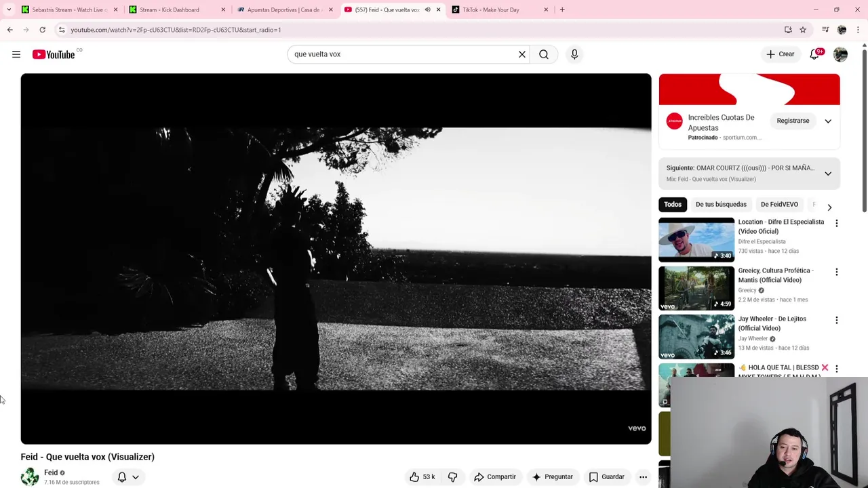
Task: Open more actions three-dot menu below video
Action: [643, 477]
